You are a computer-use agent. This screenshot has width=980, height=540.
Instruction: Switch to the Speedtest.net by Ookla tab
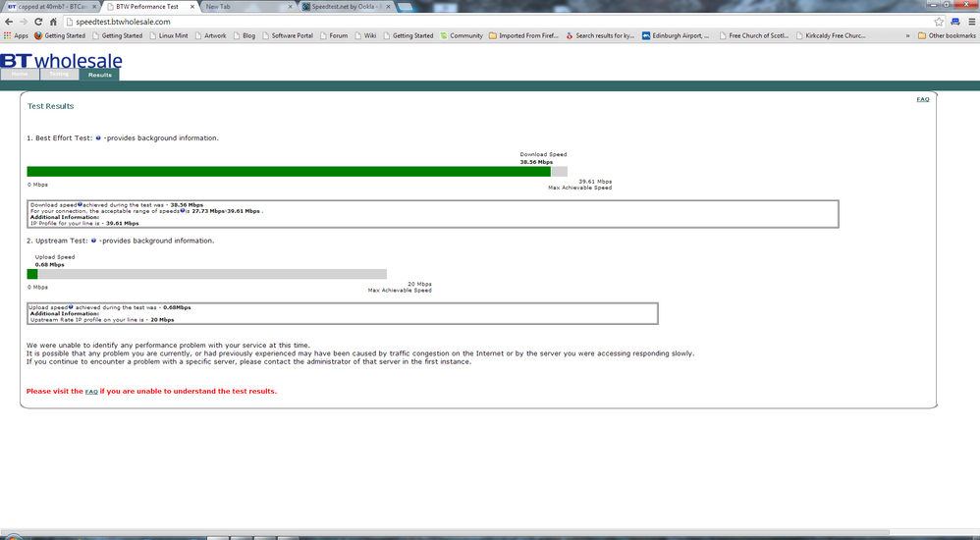tap(345, 6)
